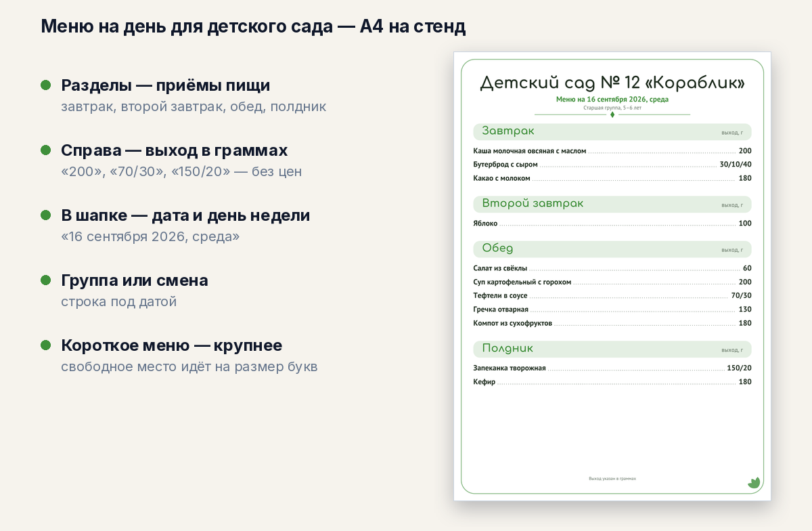Click the line ending with "без цен"
The height and width of the screenshot is (531, 812).
point(181,171)
